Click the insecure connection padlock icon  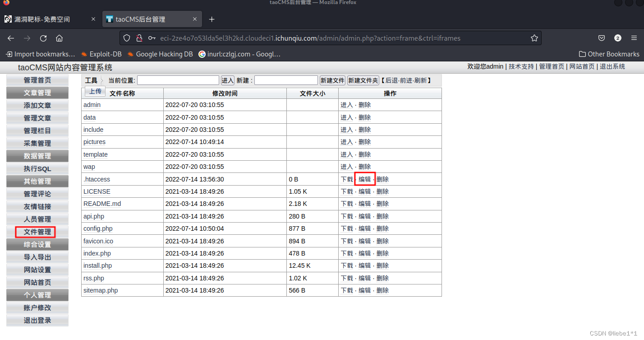(x=139, y=38)
